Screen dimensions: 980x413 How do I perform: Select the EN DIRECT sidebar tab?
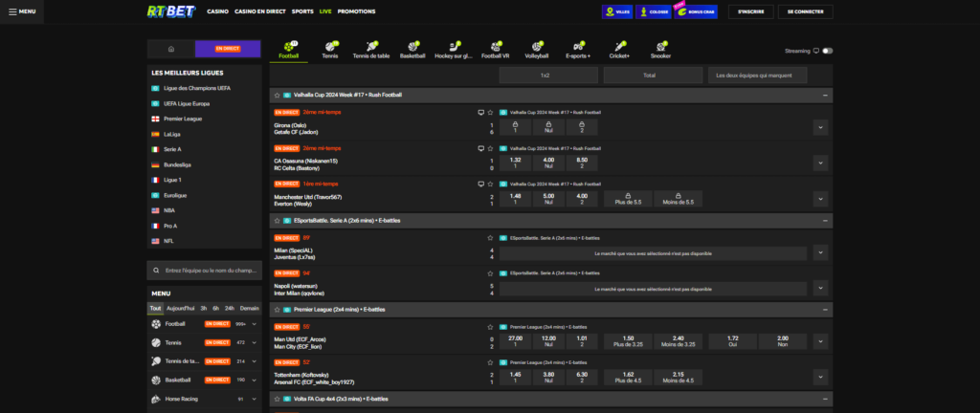tap(228, 49)
